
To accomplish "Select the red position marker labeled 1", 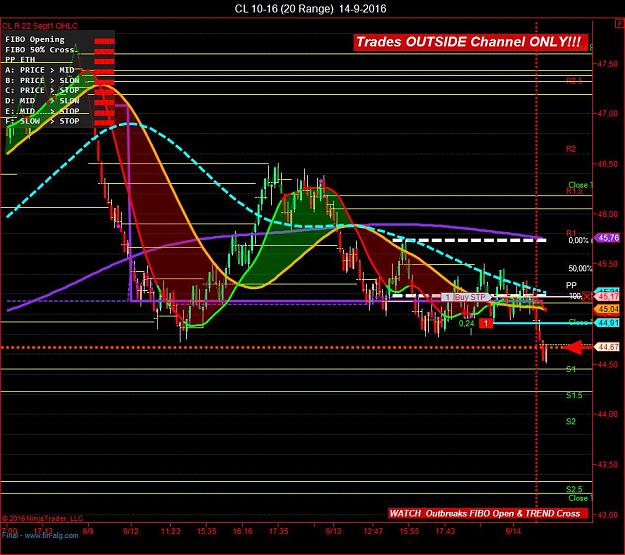I will coord(485,323).
